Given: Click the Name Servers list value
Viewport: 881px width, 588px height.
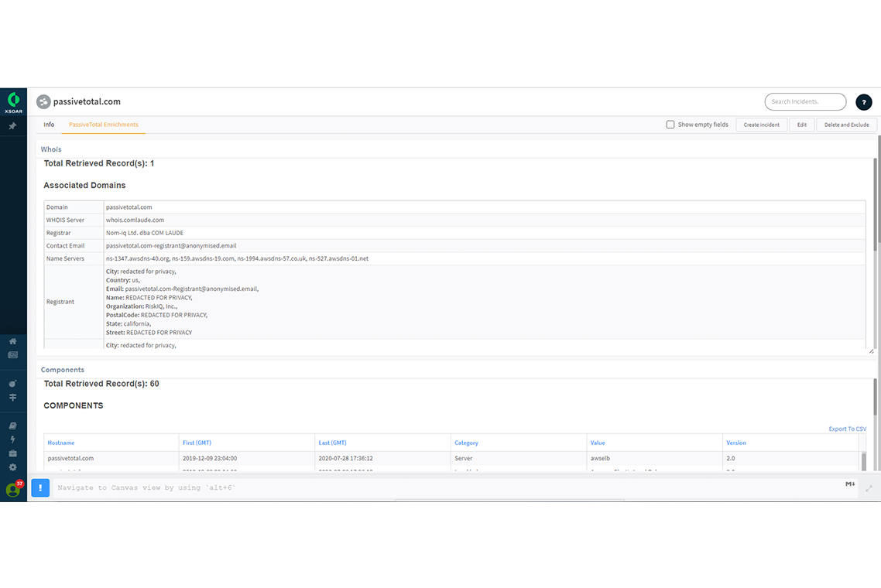Looking at the screenshot, I should tap(237, 259).
